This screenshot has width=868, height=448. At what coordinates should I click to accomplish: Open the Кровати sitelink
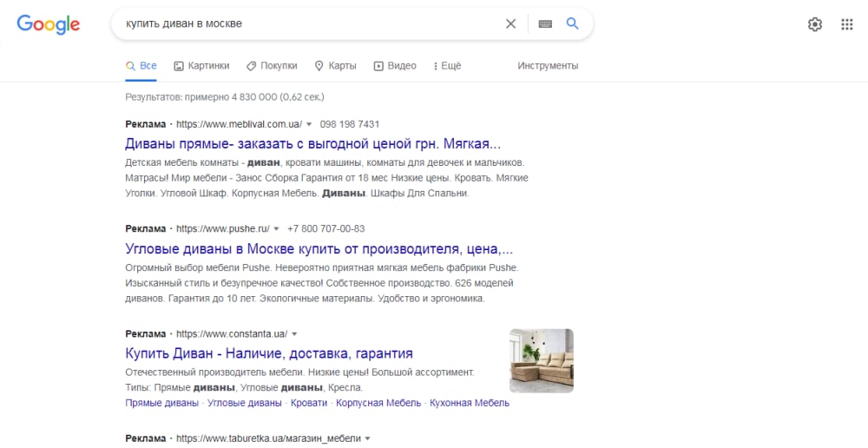click(x=309, y=403)
